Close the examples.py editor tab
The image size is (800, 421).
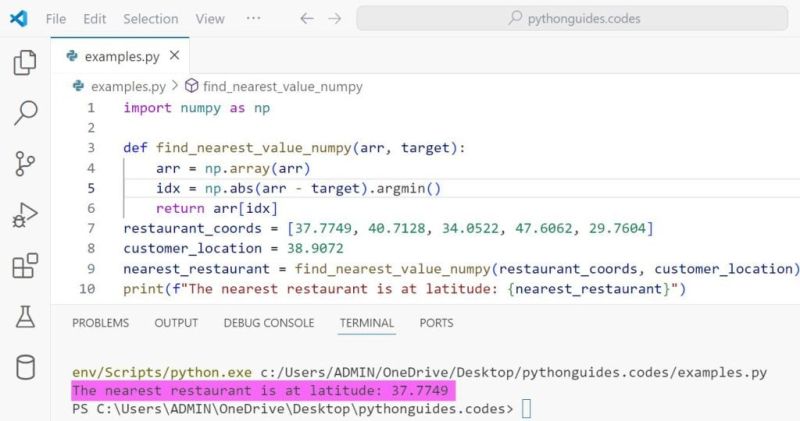(174, 55)
